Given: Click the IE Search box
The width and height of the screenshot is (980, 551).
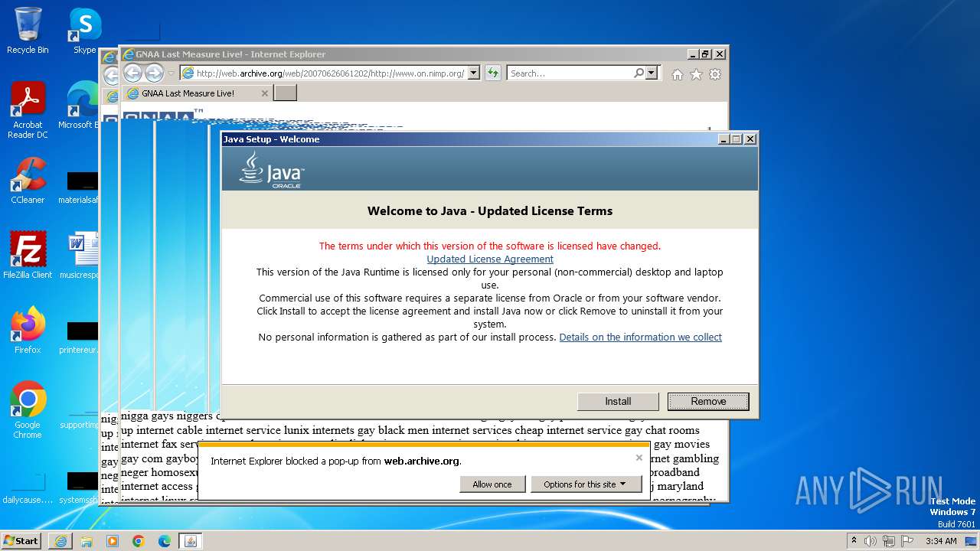Looking at the screenshot, I should 570,73.
